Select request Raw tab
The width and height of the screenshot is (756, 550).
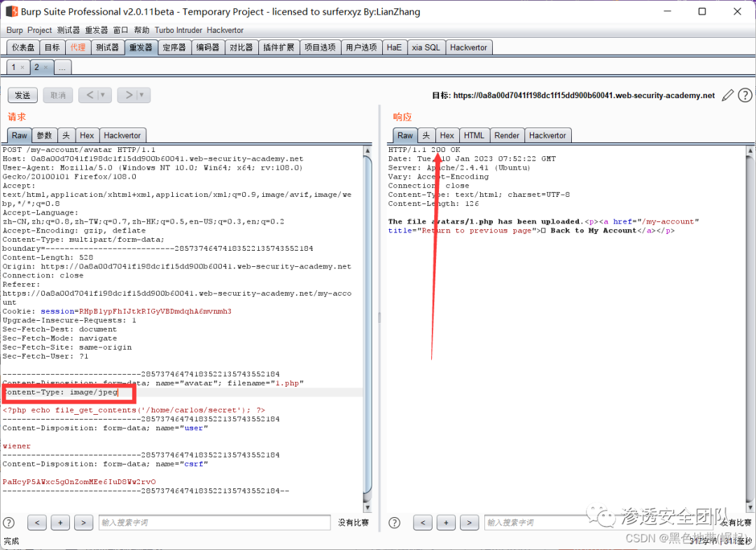coord(20,135)
